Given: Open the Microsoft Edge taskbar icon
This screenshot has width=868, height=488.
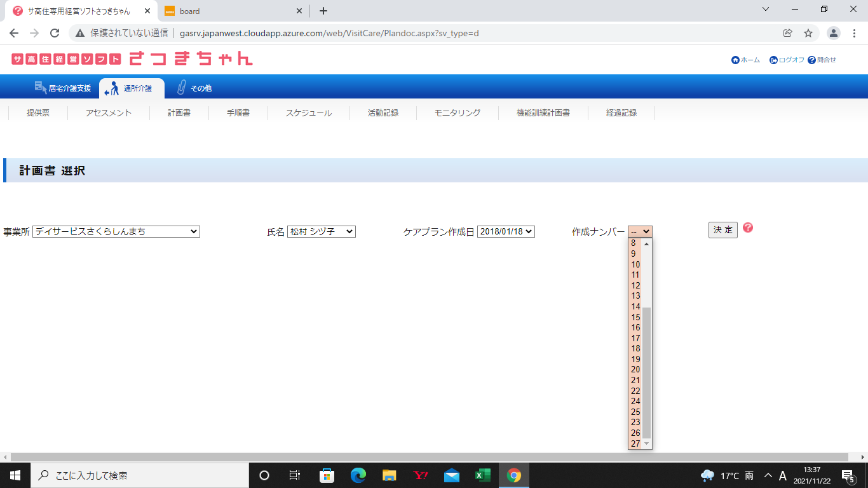Looking at the screenshot, I should (358, 475).
